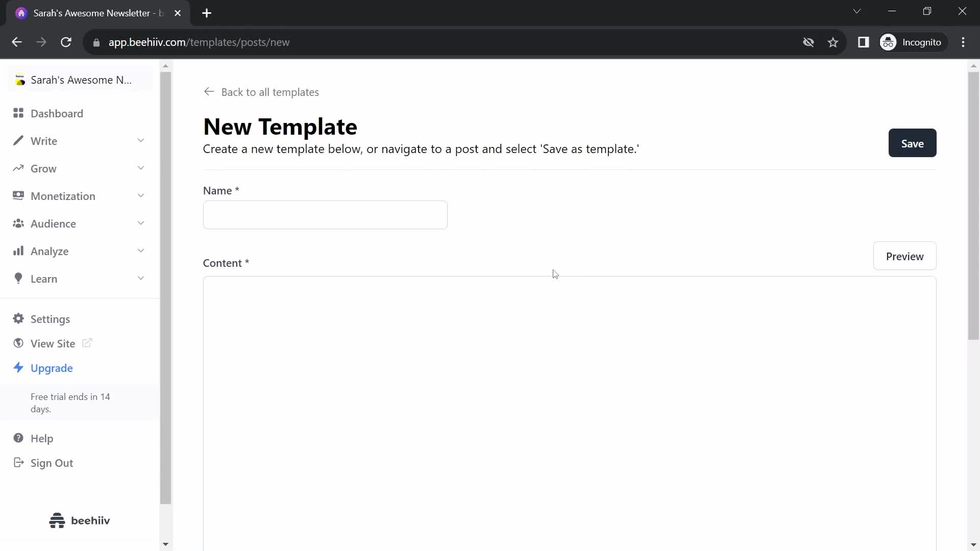Click the Help option in sidebar
Screen dimensions: 980x551
coord(42,438)
